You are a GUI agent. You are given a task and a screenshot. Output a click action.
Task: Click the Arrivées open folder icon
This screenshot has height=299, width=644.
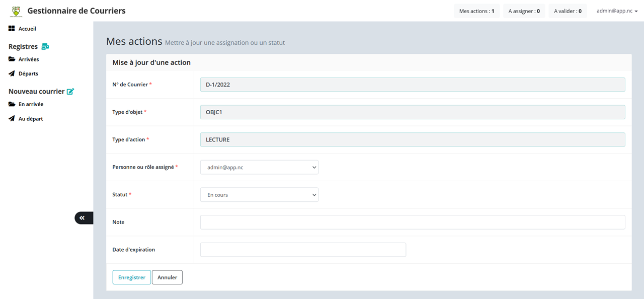click(x=12, y=59)
